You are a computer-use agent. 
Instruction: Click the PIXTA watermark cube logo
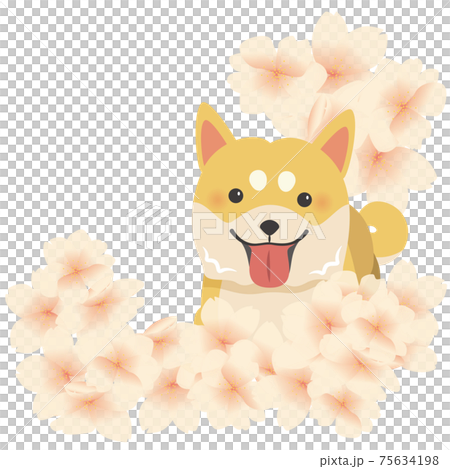click(x=148, y=225)
